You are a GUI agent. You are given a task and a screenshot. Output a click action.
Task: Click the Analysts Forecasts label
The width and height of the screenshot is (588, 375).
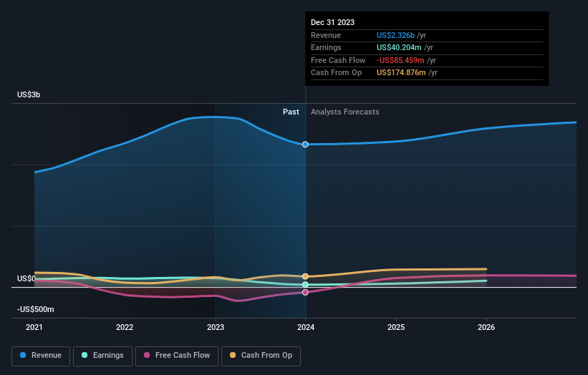point(345,112)
